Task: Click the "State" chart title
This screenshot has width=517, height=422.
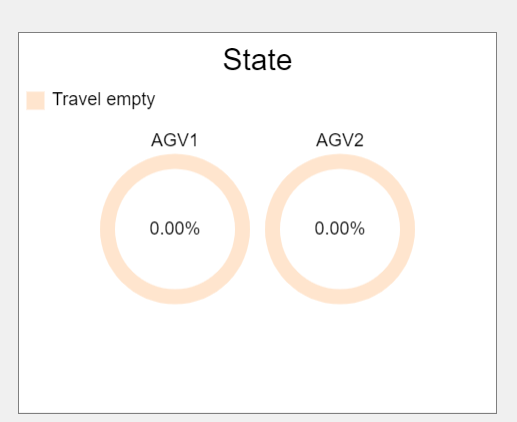Action: pyautogui.click(x=257, y=60)
